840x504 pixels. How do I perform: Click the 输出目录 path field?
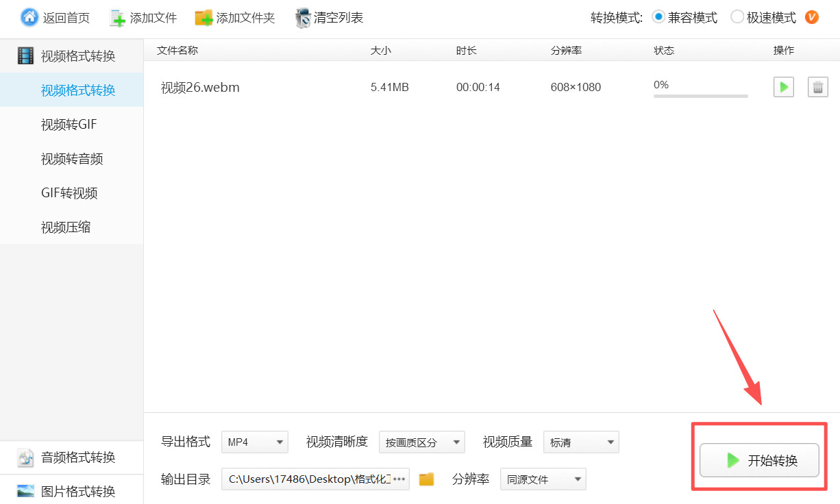tap(315, 479)
